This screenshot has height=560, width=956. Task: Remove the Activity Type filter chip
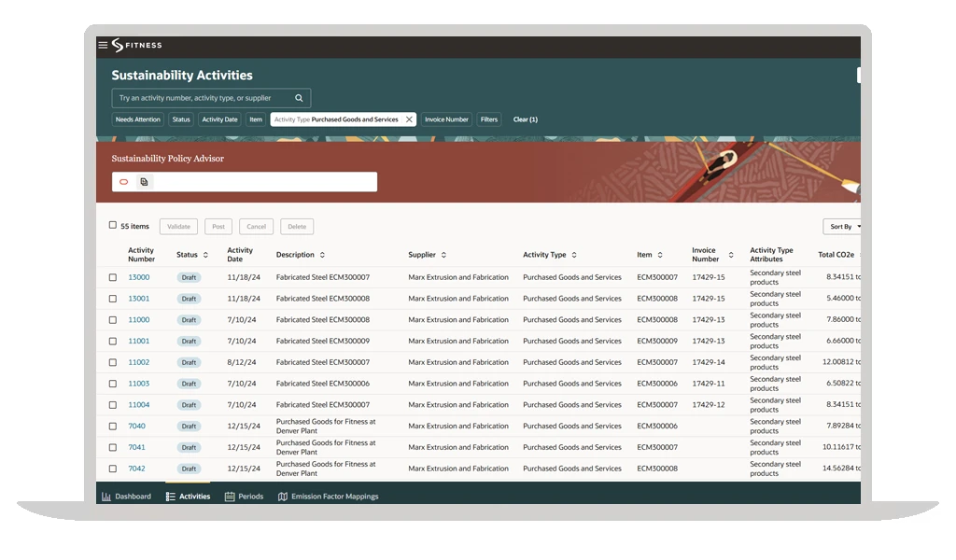pyautogui.click(x=409, y=119)
